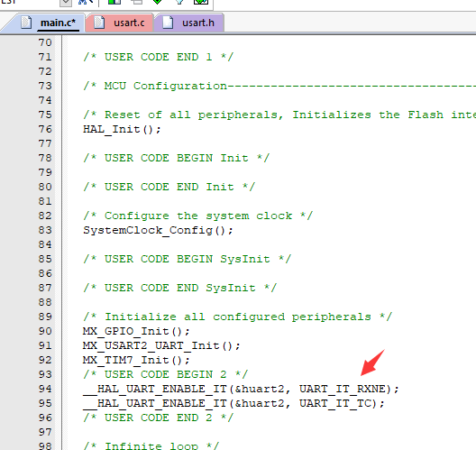This screenshot has width=476, height=450.
Task: Click line number 92 in the gutter
Action: [45, 360]
